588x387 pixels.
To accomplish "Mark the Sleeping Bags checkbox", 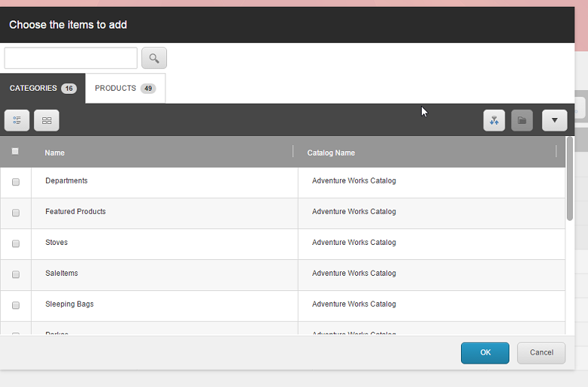I will [x=15, y=305].
